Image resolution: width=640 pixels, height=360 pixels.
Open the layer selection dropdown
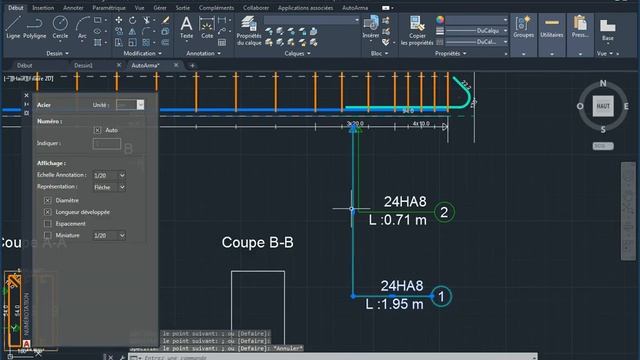point(311,20)
